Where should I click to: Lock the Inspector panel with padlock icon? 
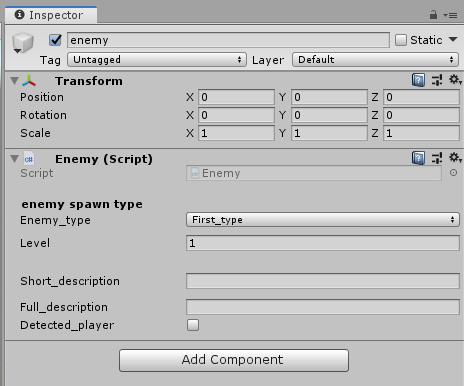click(x=433, y=15)
